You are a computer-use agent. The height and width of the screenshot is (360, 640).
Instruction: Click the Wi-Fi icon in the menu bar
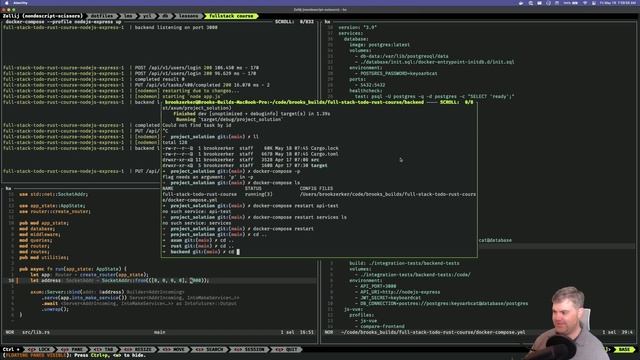point(584,3)
